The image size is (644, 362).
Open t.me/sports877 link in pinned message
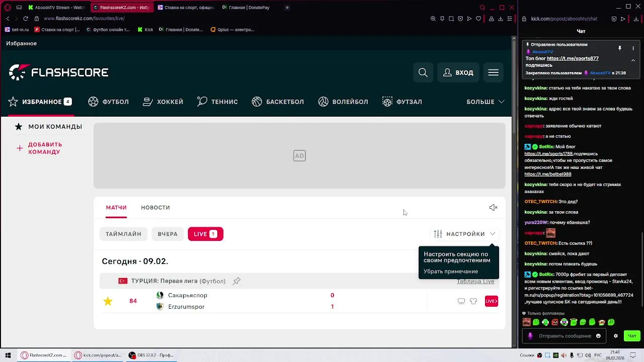[x=573, y=58]
